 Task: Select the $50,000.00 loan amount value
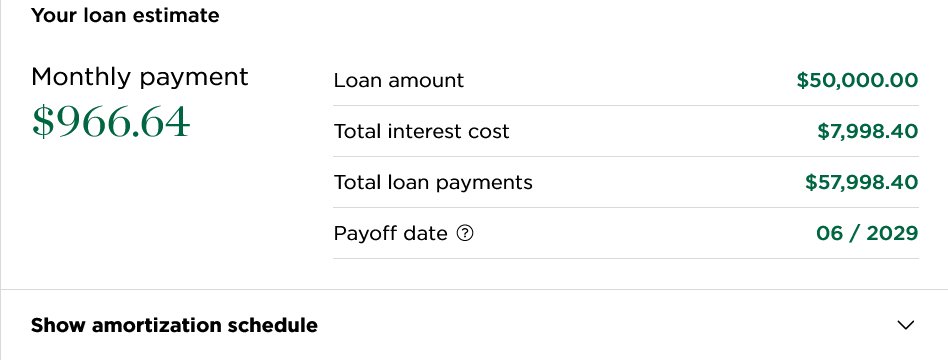[x=857, y=80]
